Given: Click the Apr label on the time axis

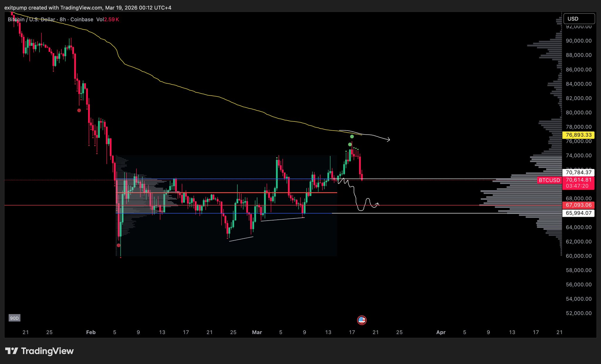Looking at the screenshot, I should click(x=441, y=332).
